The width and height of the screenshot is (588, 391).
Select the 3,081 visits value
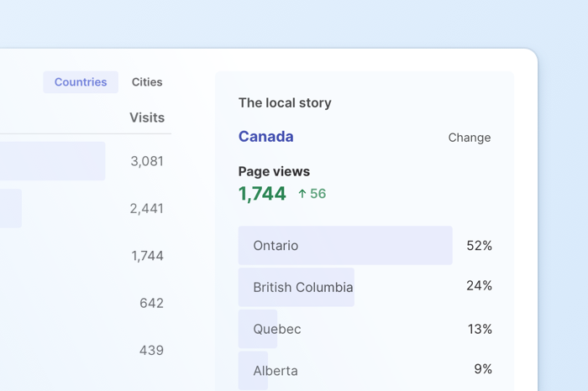147,161
